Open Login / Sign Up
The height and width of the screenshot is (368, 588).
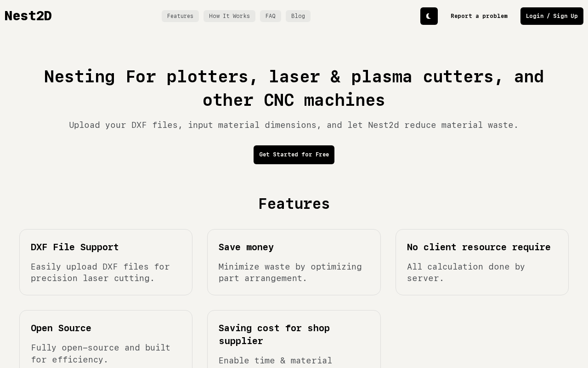[552, 16]
